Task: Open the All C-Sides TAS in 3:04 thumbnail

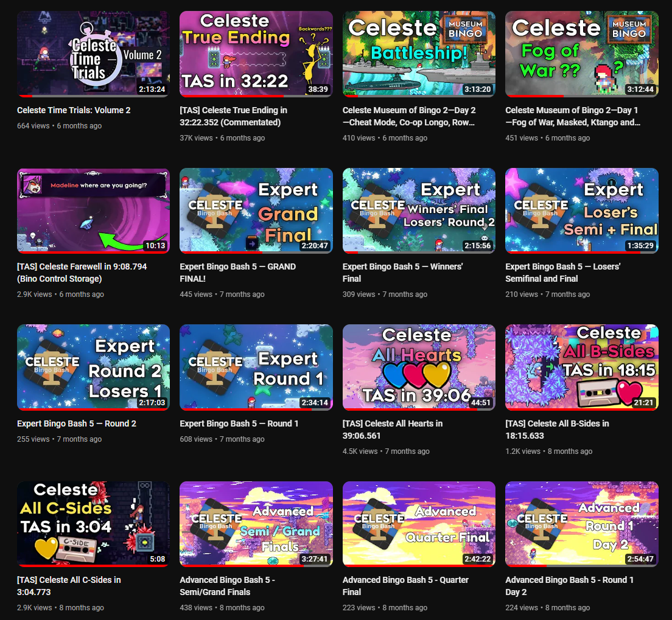Action: coord(93,524)
